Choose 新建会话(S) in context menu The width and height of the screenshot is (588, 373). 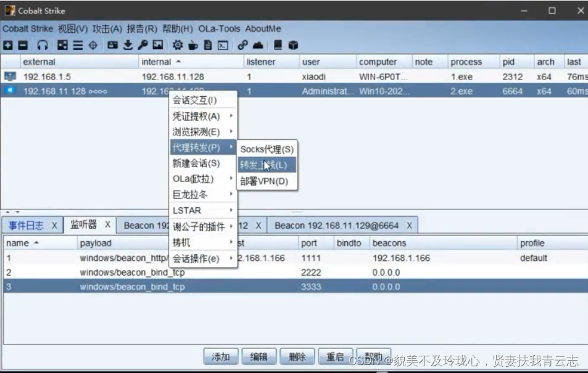point(203,163)
